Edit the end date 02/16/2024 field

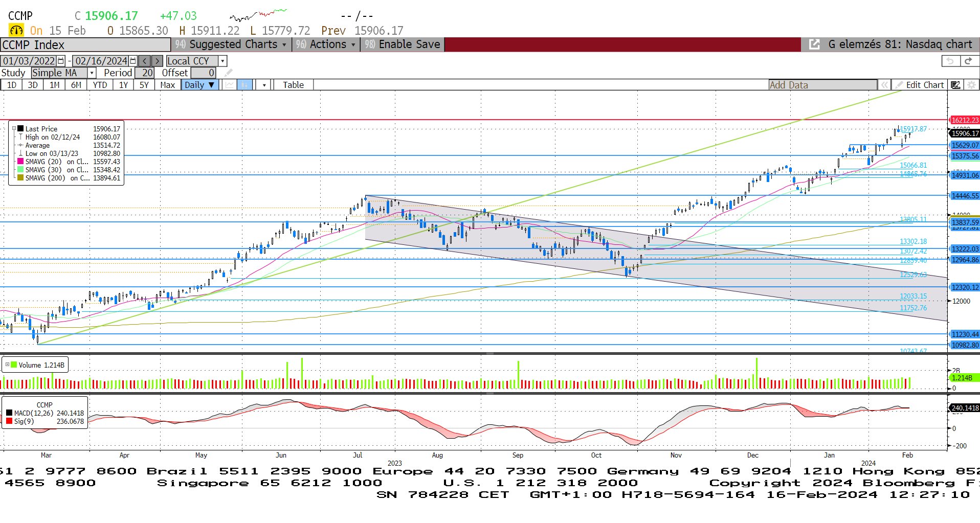pyautogui.click(x=101, y=61)
